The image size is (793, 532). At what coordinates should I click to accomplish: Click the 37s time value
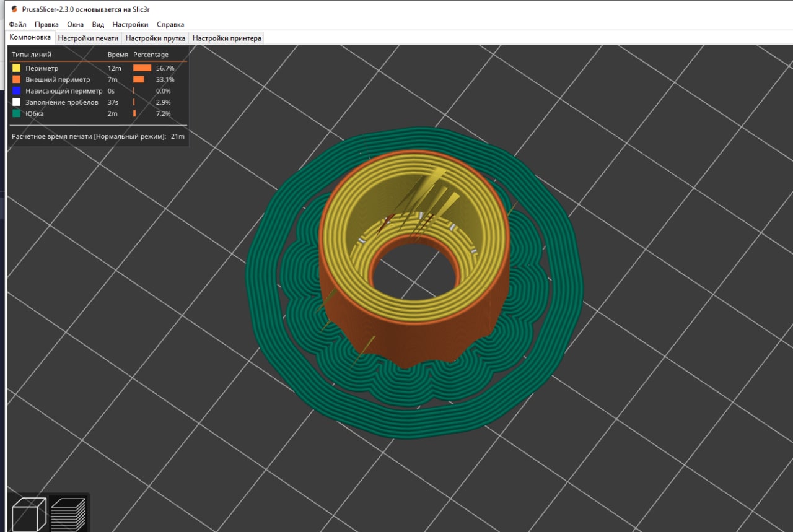click(113, 102)
